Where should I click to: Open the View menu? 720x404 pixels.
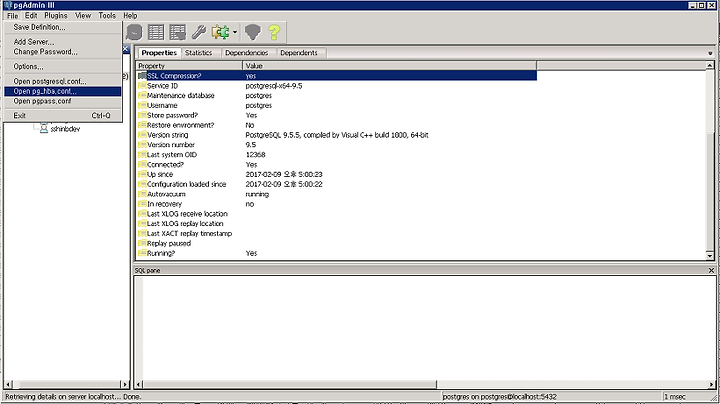point(83,16)
